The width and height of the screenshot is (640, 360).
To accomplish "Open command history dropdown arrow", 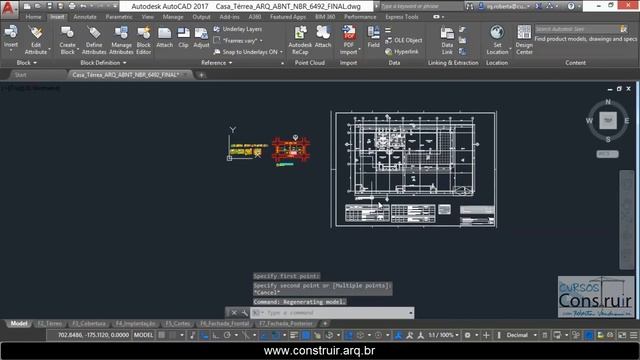I will pos(411,313).
